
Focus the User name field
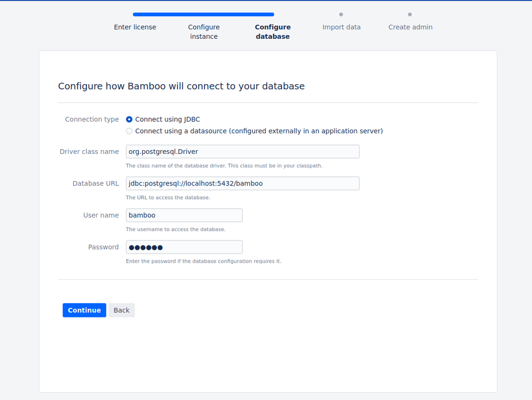pyautogui.click(x=184, y=215)
